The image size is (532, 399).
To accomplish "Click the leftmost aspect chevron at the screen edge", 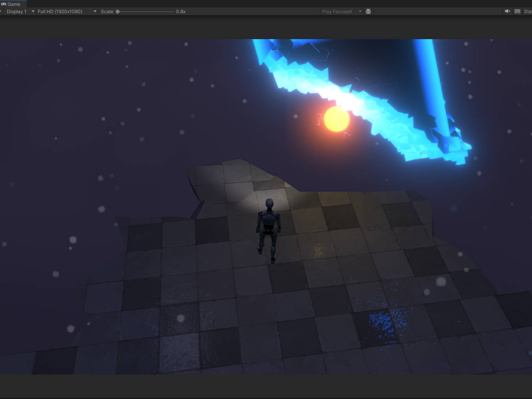I will coord(1,11).
